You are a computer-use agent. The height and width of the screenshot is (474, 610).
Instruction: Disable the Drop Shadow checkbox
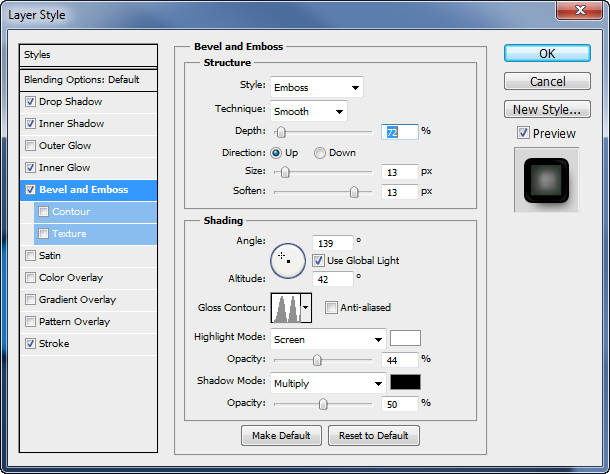point(30,102)
